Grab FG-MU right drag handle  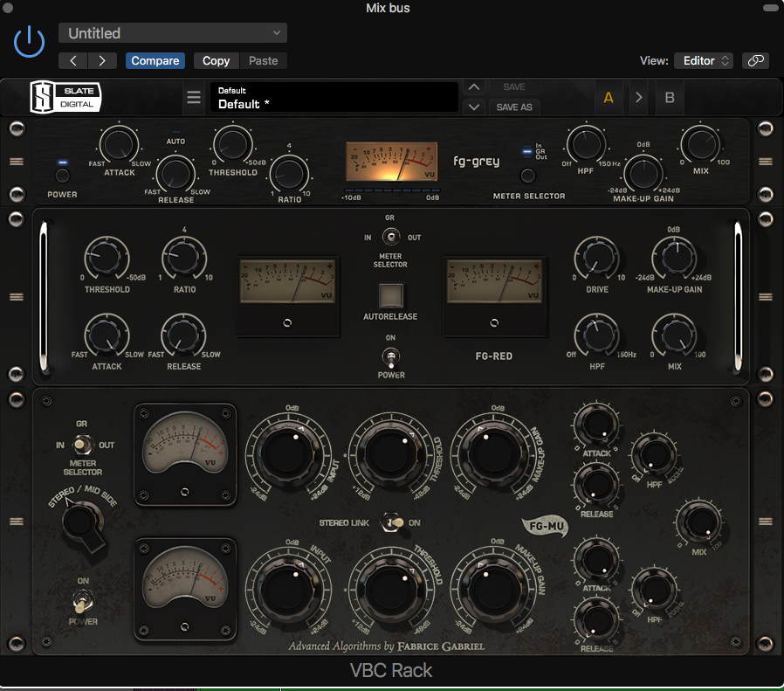(x=766, y=522)
